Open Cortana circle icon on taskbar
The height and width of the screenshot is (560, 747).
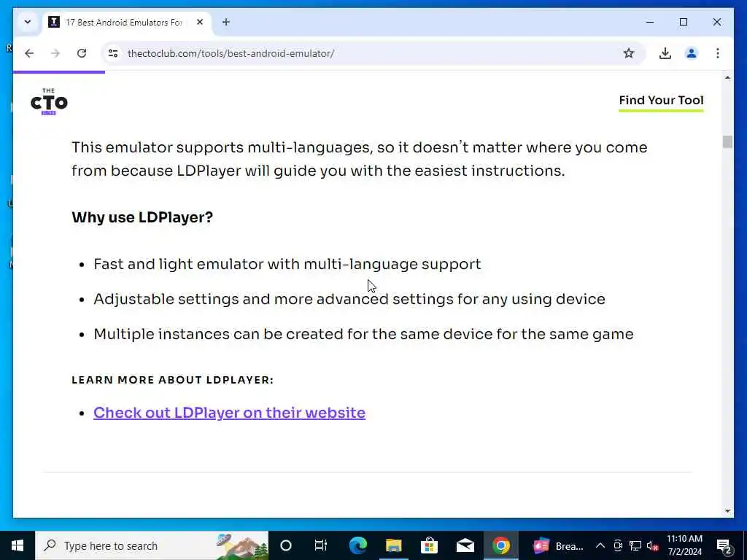(x=286, y=545)
